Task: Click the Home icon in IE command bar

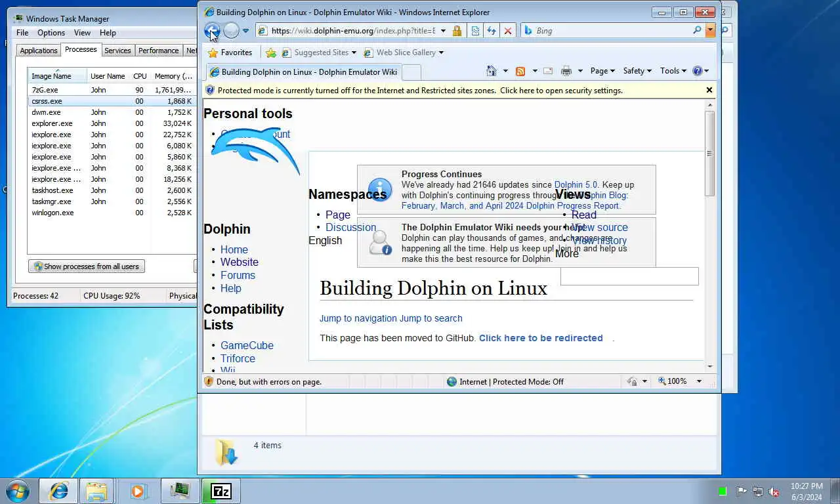Action: (x=492, y=71)
